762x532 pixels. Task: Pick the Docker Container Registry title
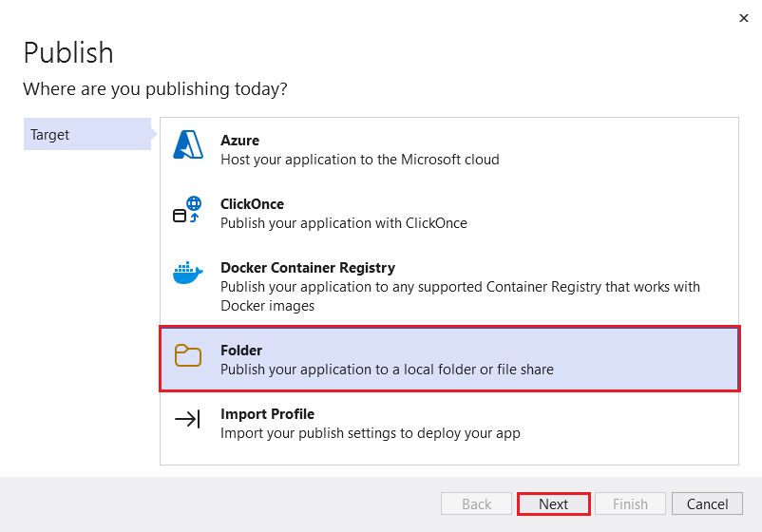pyautogui.click(x=308, y=268)
